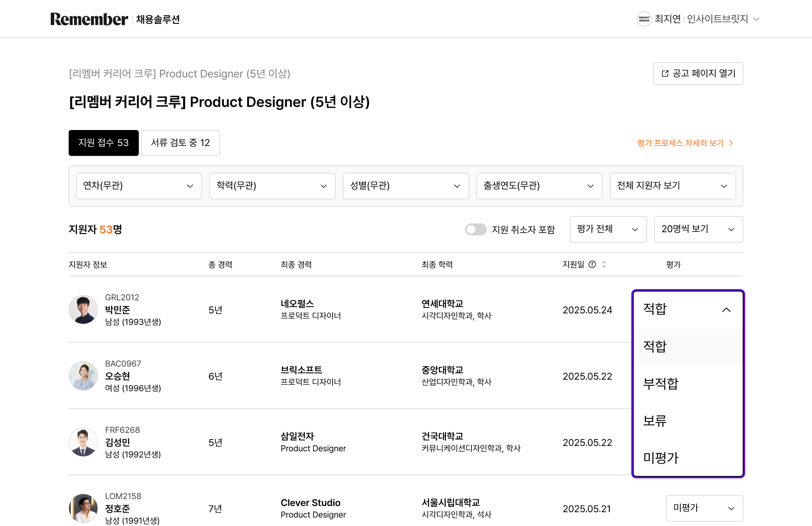Click applicant ID LOM2158
Viewport: 812px width, 526px height.
(x=123, y=496)
